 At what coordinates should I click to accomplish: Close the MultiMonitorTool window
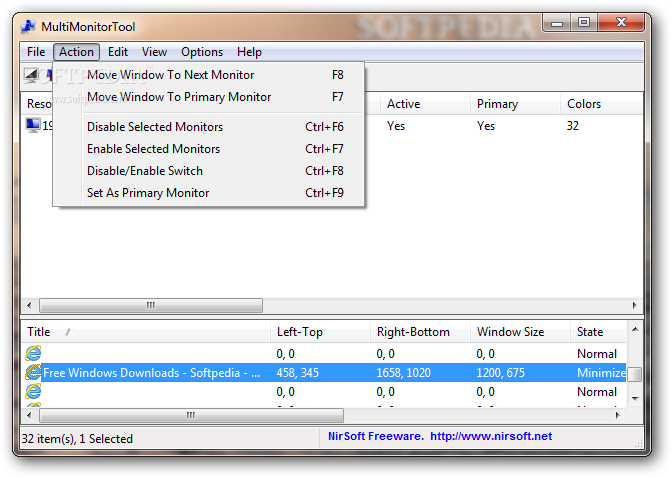click(621, 23)
